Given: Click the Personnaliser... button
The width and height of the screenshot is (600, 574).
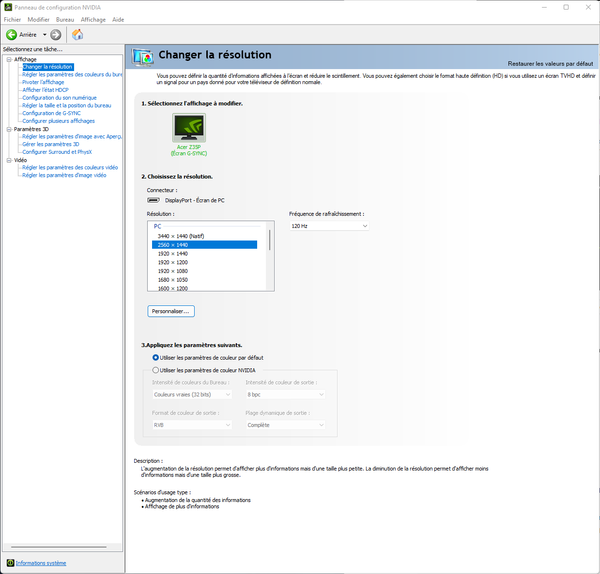Looking at the screenshot, I should (171, 311).
